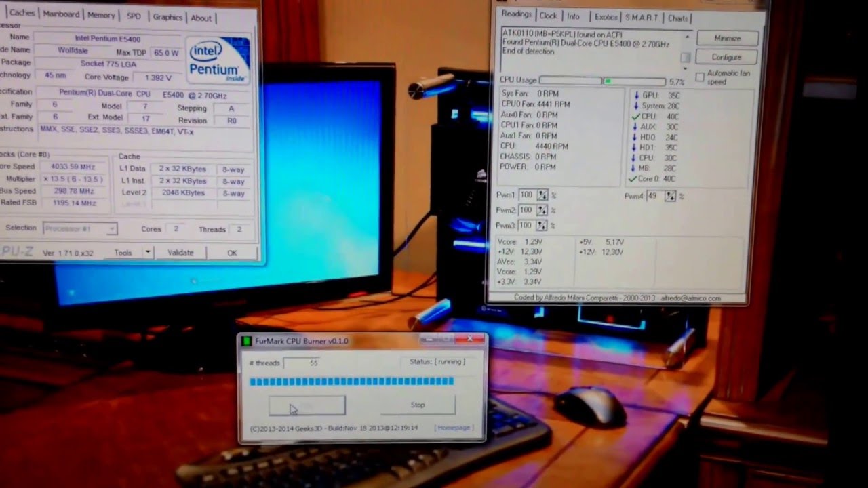Viewport: 868px width, 488px height.
Task: Open the Mainboard tab in CPU-Z
Action: [x=61, y=14]
